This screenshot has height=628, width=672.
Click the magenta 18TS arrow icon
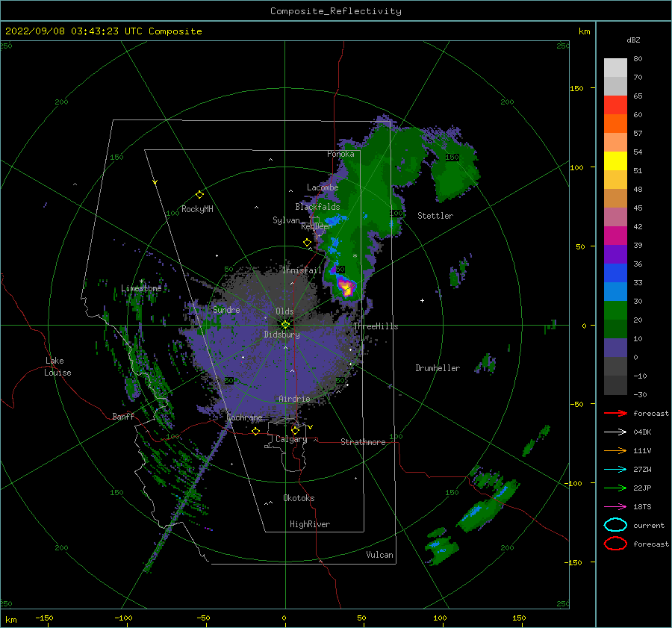pos(615,507)
